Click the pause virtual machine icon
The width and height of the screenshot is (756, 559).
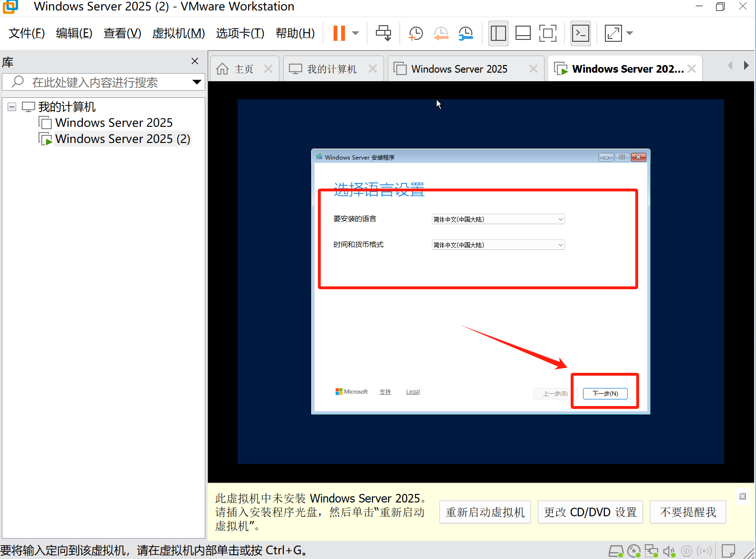[x=339, y=33]
